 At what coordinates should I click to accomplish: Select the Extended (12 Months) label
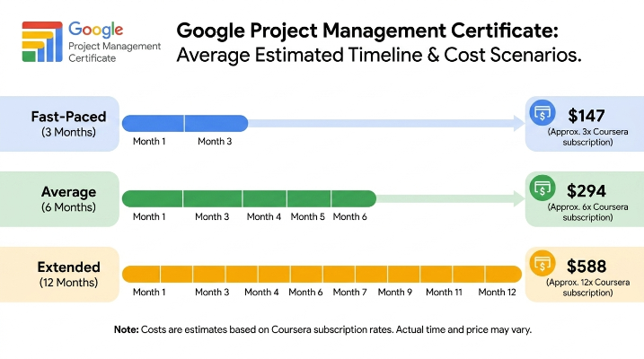pos(68,275)
